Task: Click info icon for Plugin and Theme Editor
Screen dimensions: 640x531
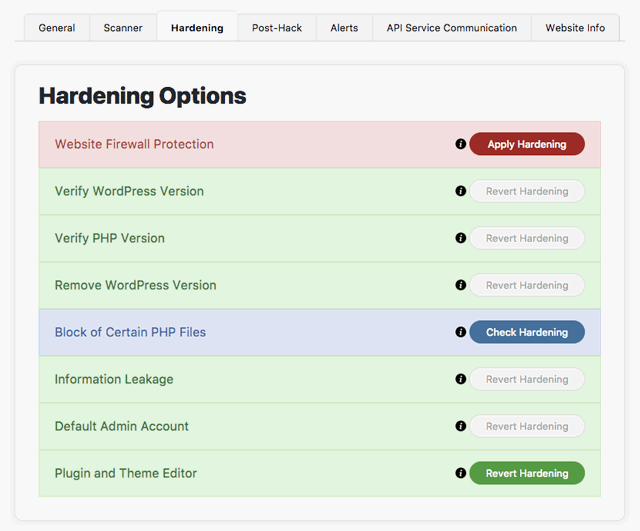Action: (460, 473)
